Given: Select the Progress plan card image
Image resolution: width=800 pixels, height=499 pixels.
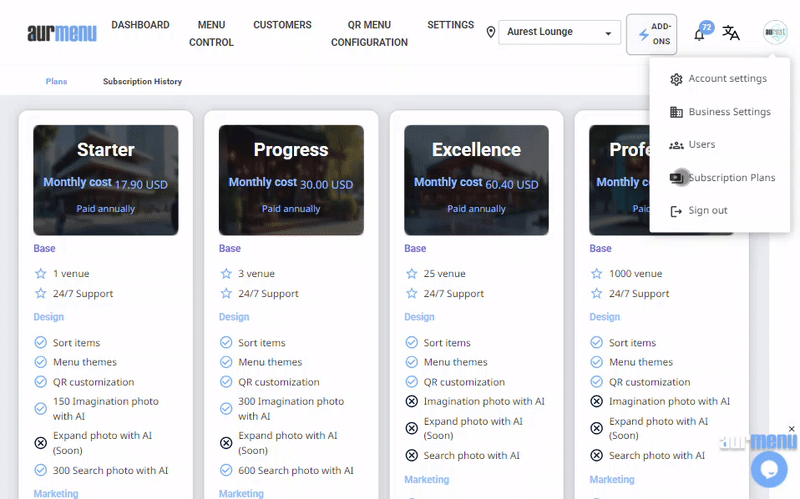Looking at the screenshot, I should [x=291, y=180].
